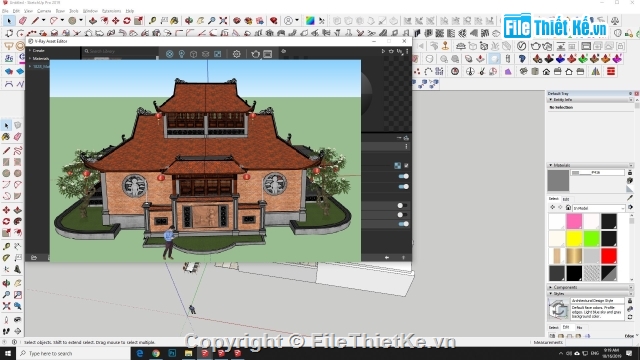640x360 pixels.
Task: Pick the red material swatch
Action: (609, 256)
